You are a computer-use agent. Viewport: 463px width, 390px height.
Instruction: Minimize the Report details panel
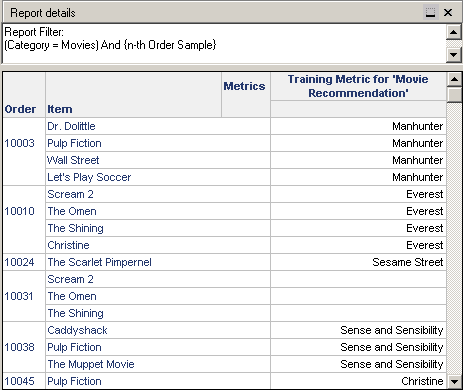pos(431,13)
